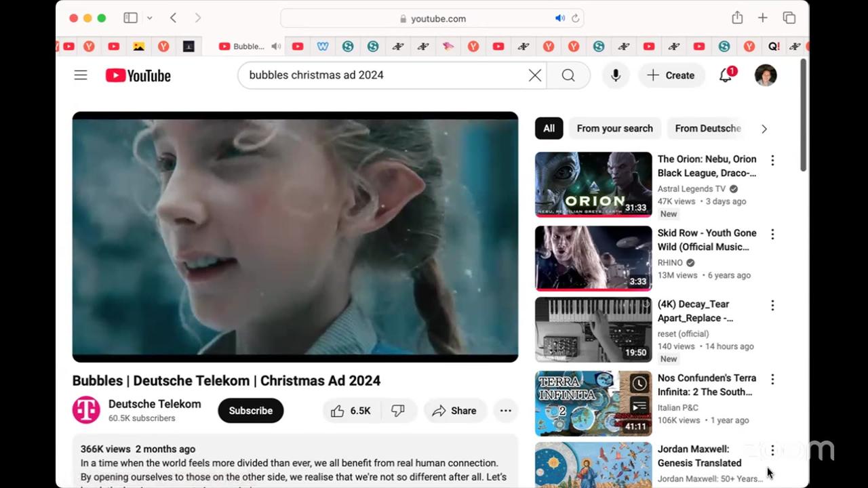Toggle the Safari sidebar
This screenshot has height=488, width=868.
(x=130, y=18)
